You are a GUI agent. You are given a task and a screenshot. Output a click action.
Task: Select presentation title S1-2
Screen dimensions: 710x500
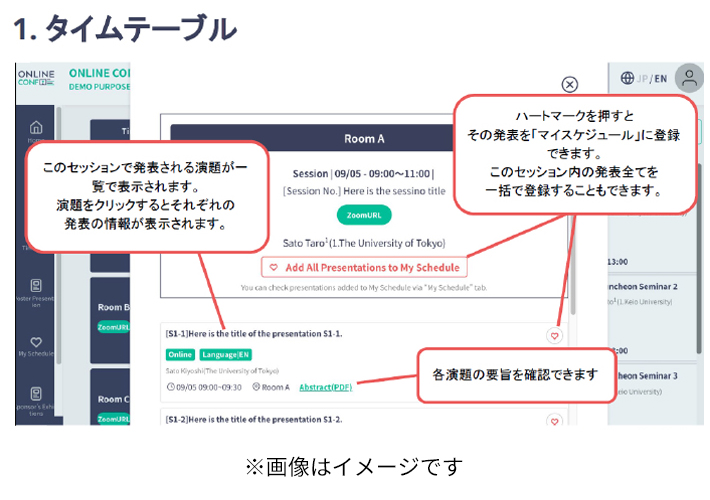(x=254, y=419)
